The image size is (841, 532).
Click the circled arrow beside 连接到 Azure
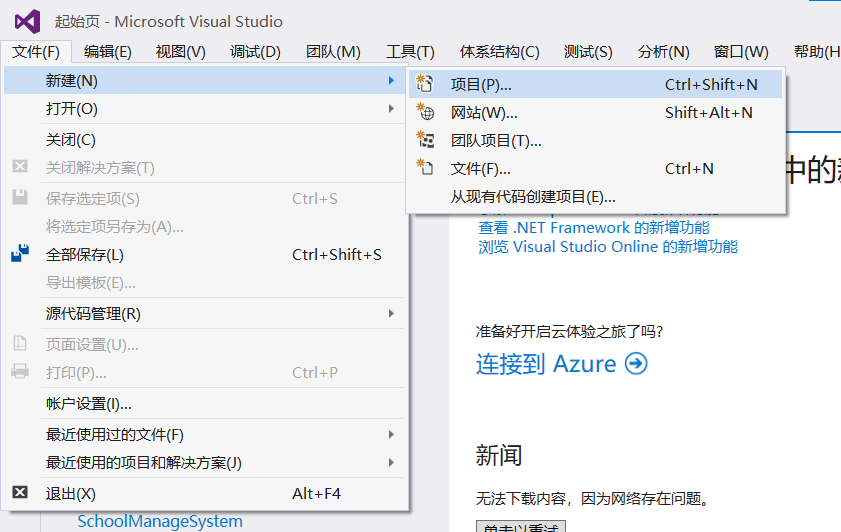click(636, 364)
